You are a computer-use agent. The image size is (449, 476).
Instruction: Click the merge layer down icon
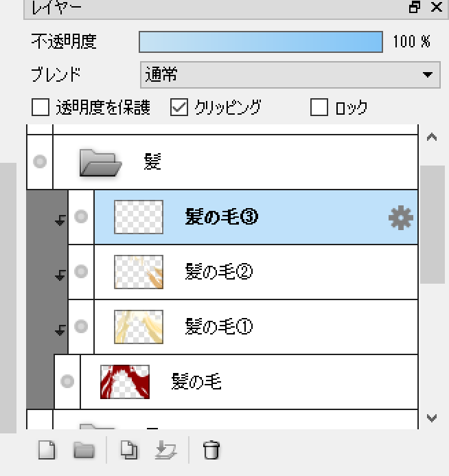click(x=165, y=451)
